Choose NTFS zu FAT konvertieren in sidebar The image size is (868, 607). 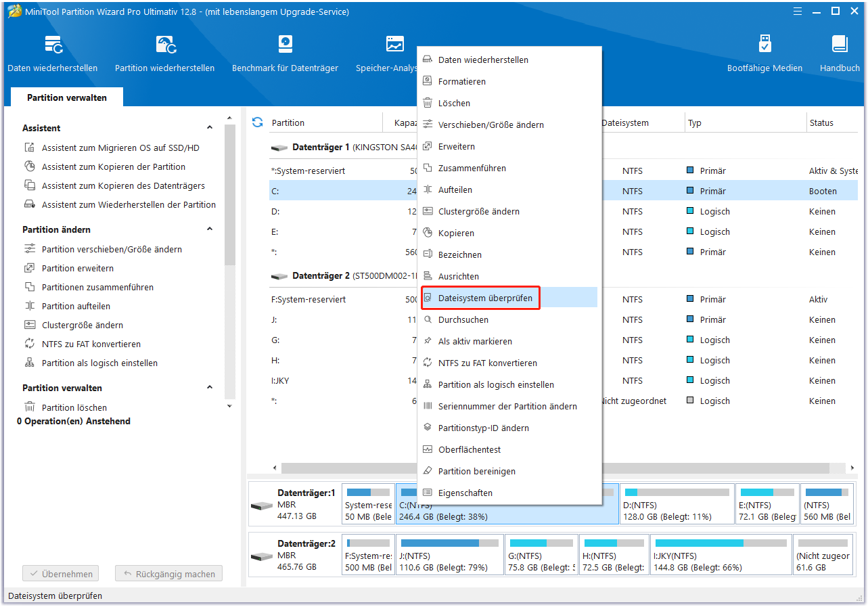point(83,344)
